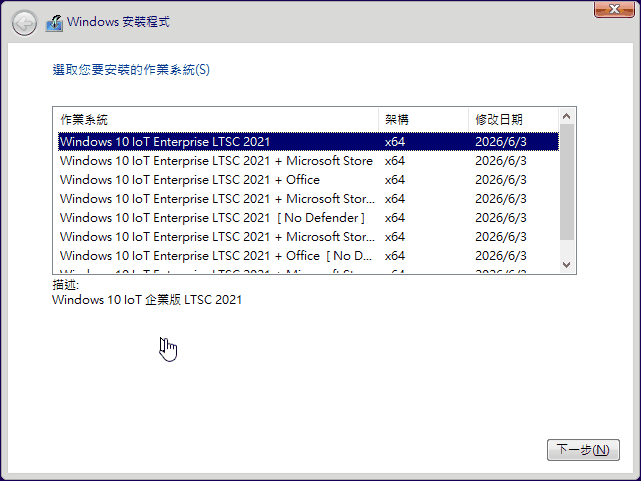Click the OS list scrollbar thumb
Image resolution: width=641 pixels, height=481 pixels.
pyautogui.click(x=567, y=182)
